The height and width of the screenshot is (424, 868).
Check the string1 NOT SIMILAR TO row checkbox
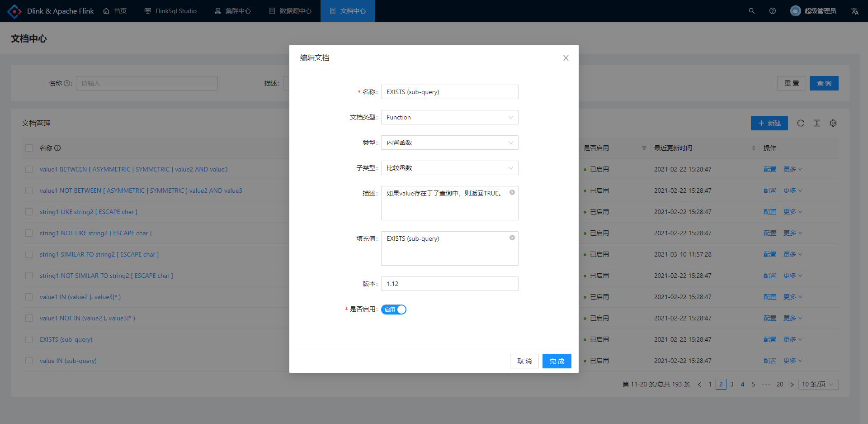(x=29, y=276)
